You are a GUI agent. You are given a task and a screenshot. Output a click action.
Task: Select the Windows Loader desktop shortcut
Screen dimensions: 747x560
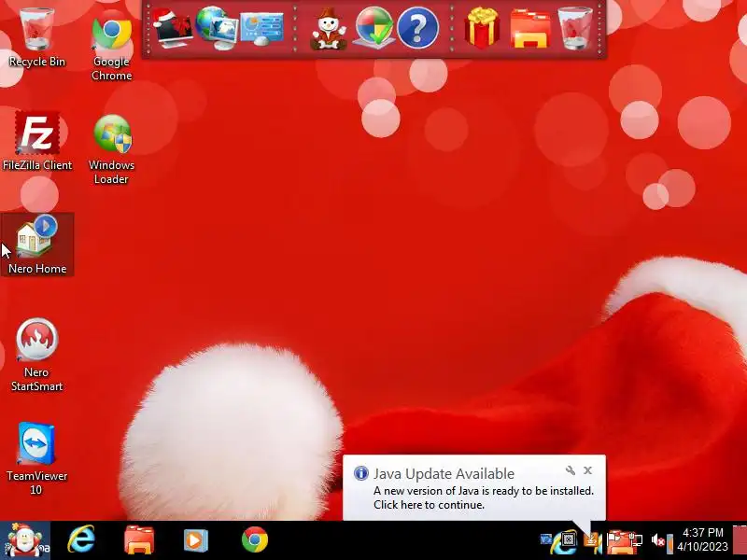(111, 149)
